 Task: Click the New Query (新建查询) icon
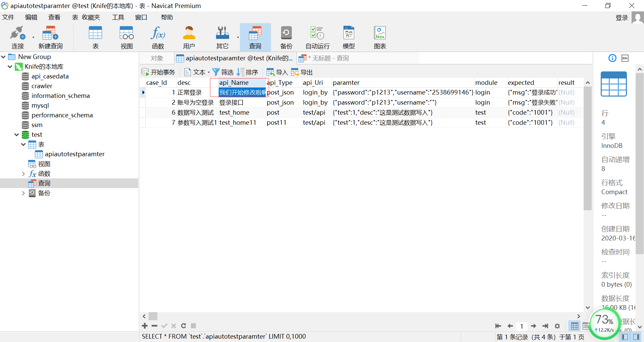[x=50, y=37]
